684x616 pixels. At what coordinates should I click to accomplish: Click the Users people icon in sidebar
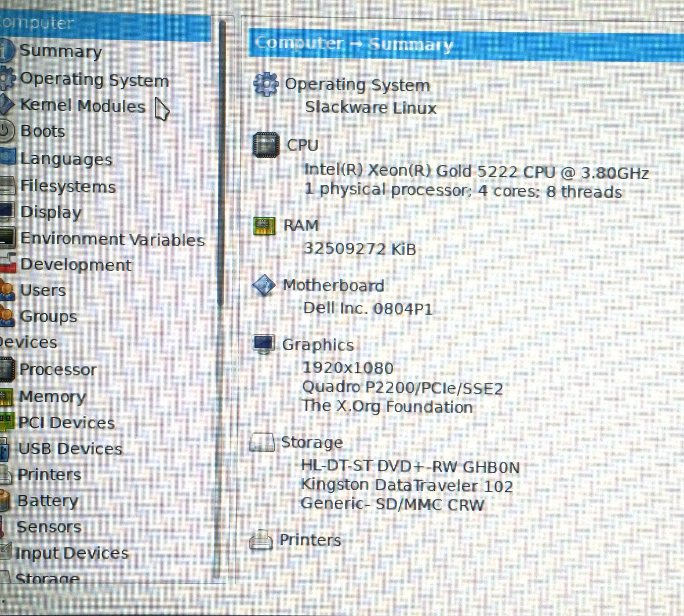pyautogui.click(x=8, y=290)
